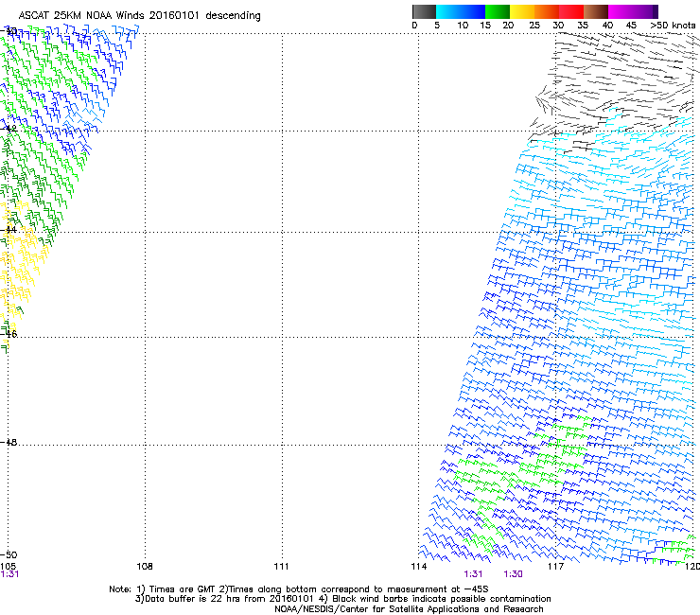Click the "-48" latitude axis label
Image resolution: width=700 pixels, height=615 pixels.
coord(9,442)
